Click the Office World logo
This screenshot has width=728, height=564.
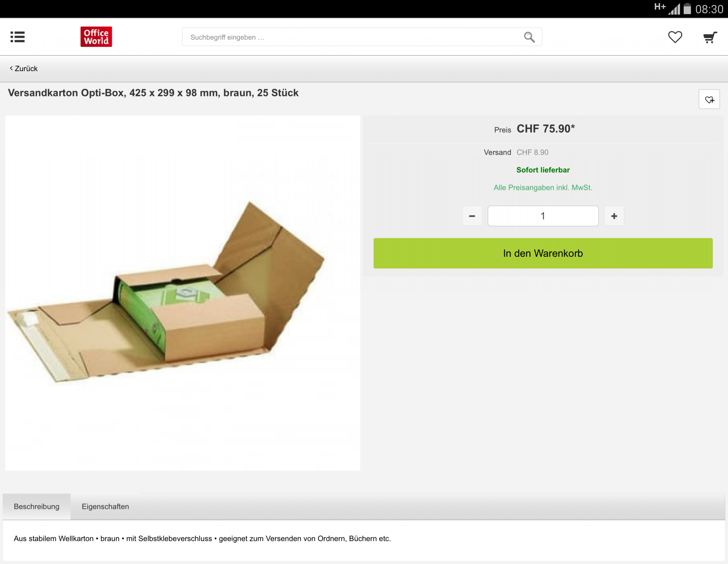[x=96, y=37]
